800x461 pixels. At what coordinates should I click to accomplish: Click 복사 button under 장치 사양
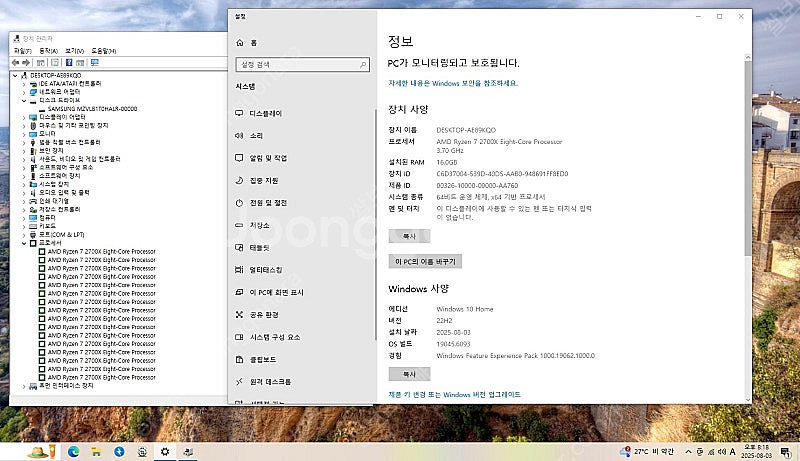tap(409, 236)
